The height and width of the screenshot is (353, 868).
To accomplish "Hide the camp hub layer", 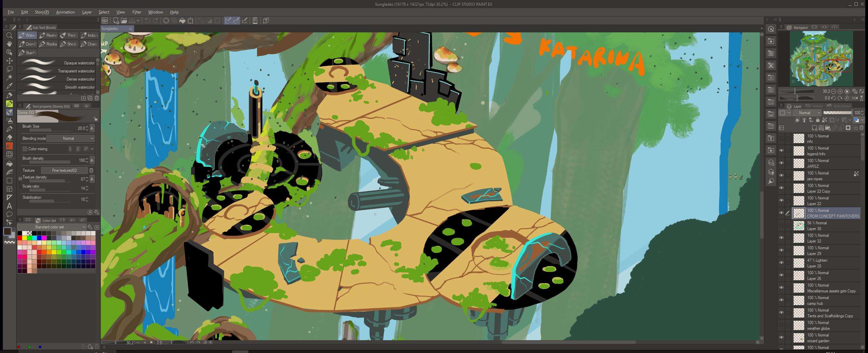I will (781, 300).
